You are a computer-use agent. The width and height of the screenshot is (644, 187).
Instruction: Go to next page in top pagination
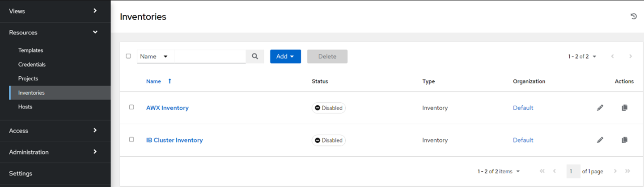tap(631, 56)
